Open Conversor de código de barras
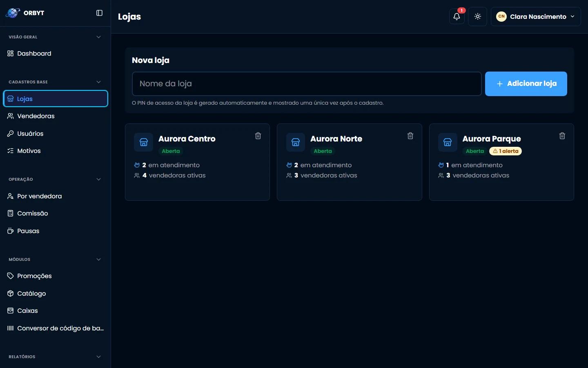Viewport: 588px width, 368px height. tap(56, 328)
